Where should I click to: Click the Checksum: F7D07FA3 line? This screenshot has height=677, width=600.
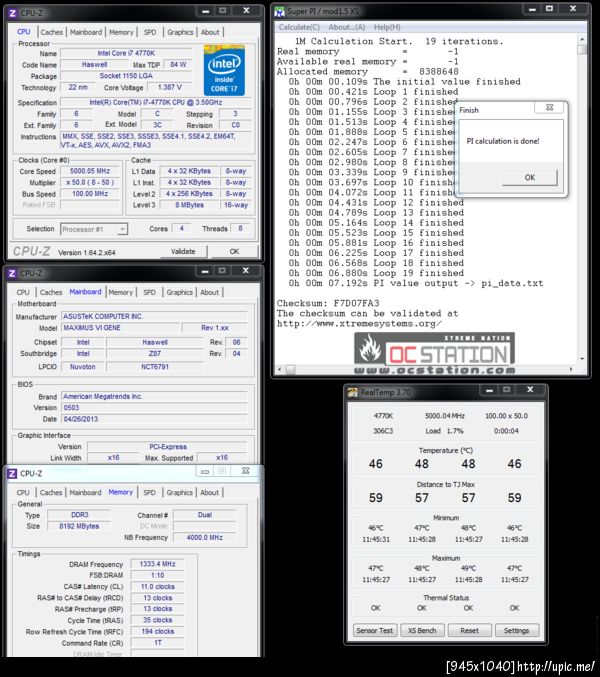pos(328,303)
